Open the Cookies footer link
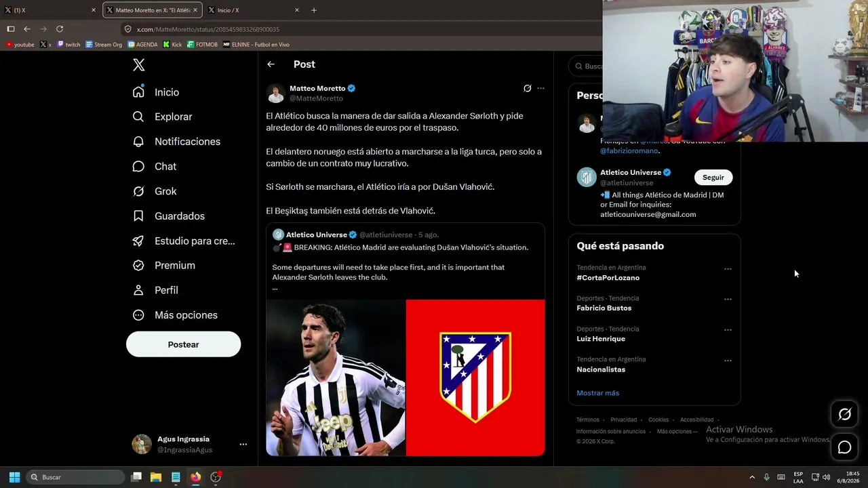Image resolution: width=868 pixels, height=488 pixels. coord(658,420)
